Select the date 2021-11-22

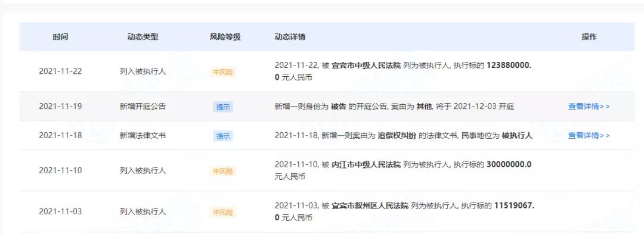pyautogui.click(x=60, y=71)
